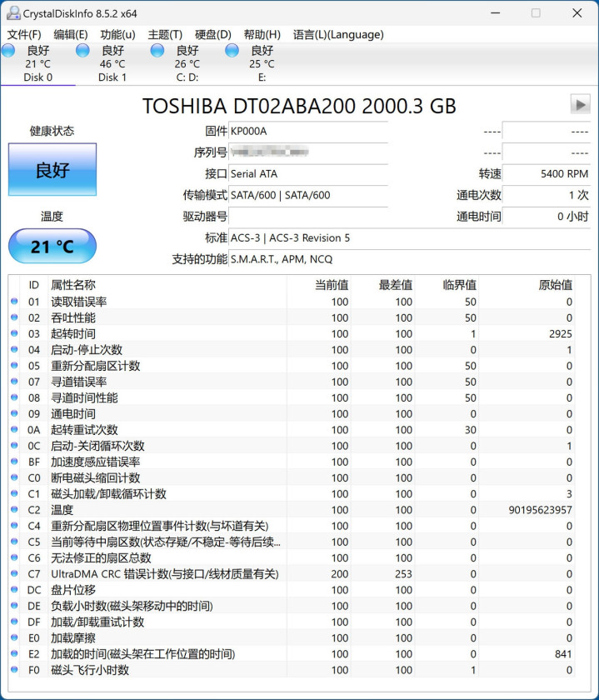Select the Disk 1 drive at 46 °C
Screen dimensions: 599x700
pyautogui.click(x=112, y=63)
